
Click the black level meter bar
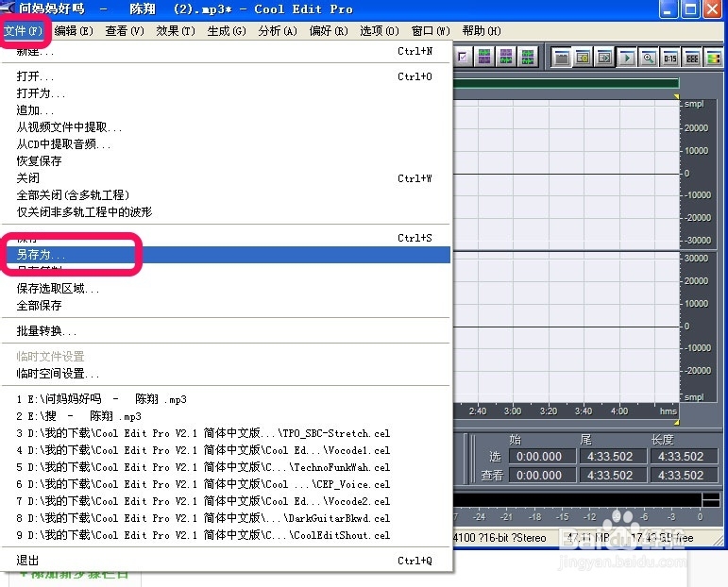(577, 500)
